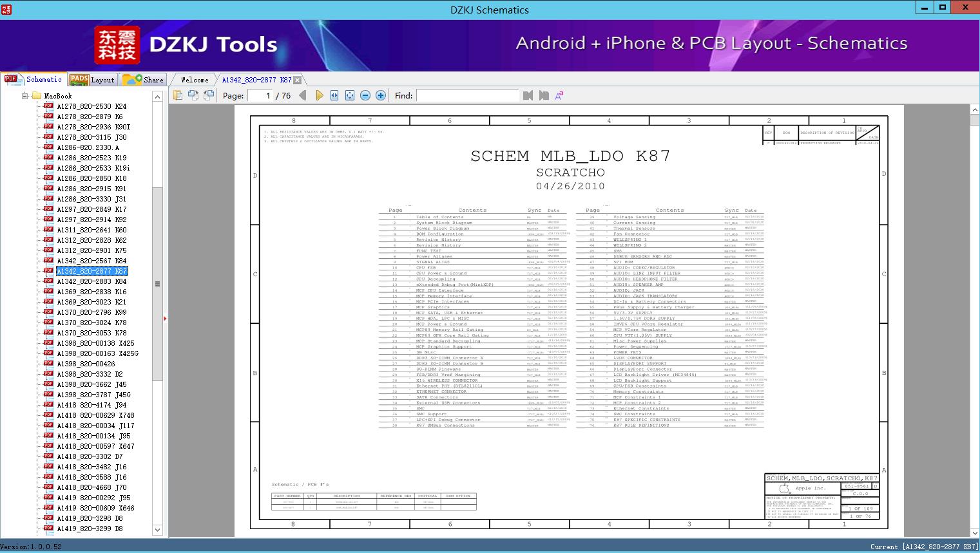980x553 pixels.
Task: Zoom in on the schematic
Action: coord(381,95)
